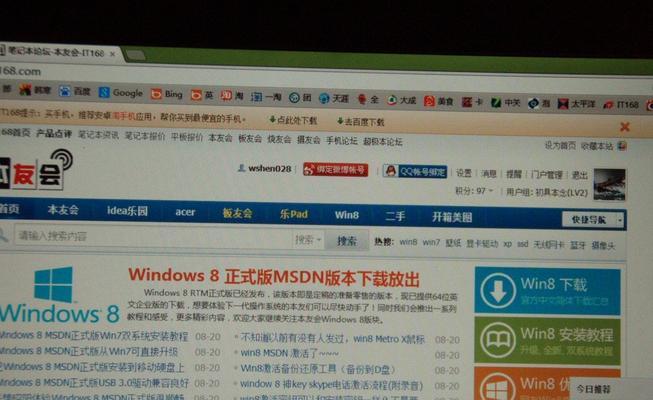Screen dimensions: 653x400
Task: Close the 笔记本论坛-本友会-IT168 browser tab
Action: (x=112, y=54)
